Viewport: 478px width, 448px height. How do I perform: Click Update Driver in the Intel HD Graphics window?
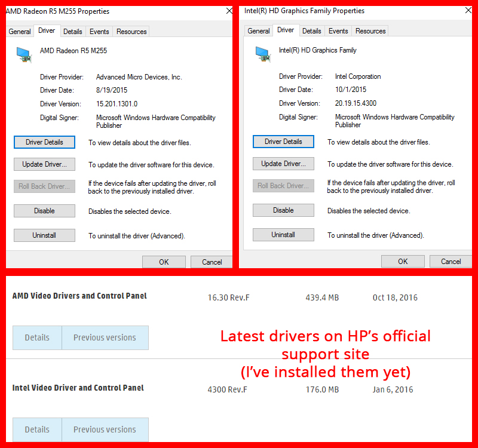point(283,164)
